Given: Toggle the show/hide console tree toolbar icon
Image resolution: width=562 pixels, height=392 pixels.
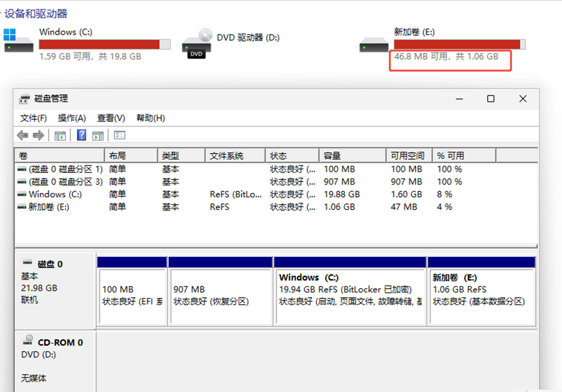Looking at the screenshot, I should click(60, 135).
